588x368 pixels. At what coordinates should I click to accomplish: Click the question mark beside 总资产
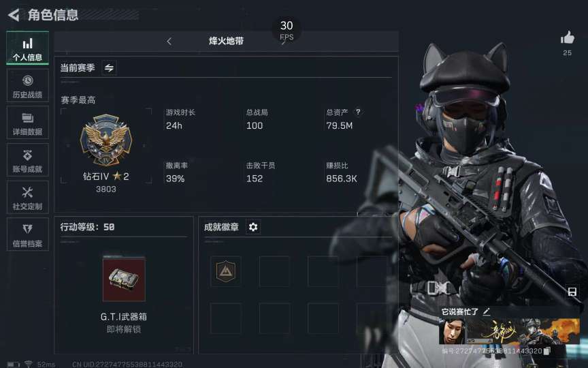(358, 112)
